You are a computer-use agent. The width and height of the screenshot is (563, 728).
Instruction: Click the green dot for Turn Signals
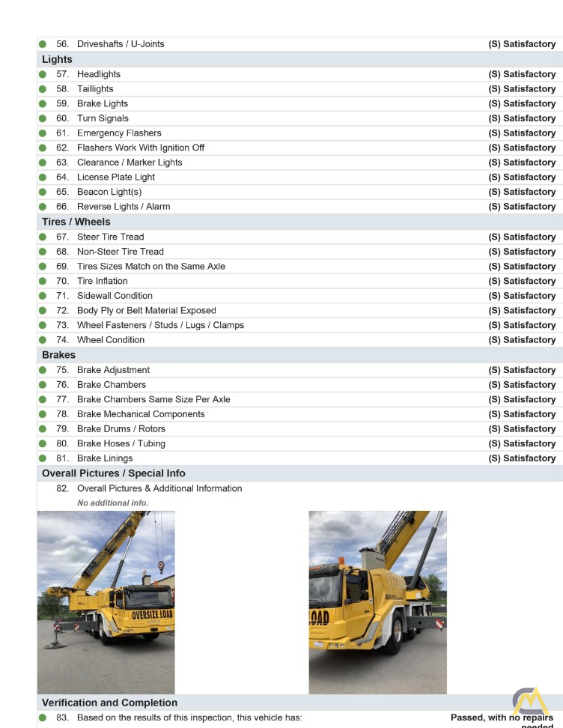(x=43, y=118)
